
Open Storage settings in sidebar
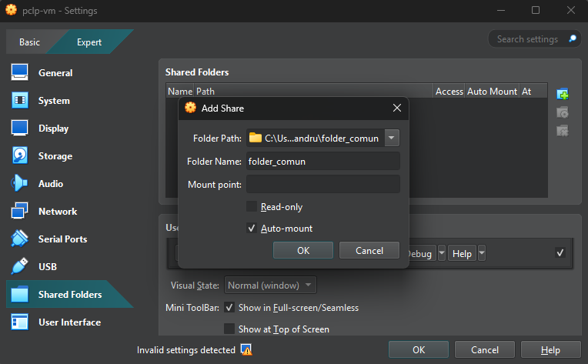(x=20, y=156)
